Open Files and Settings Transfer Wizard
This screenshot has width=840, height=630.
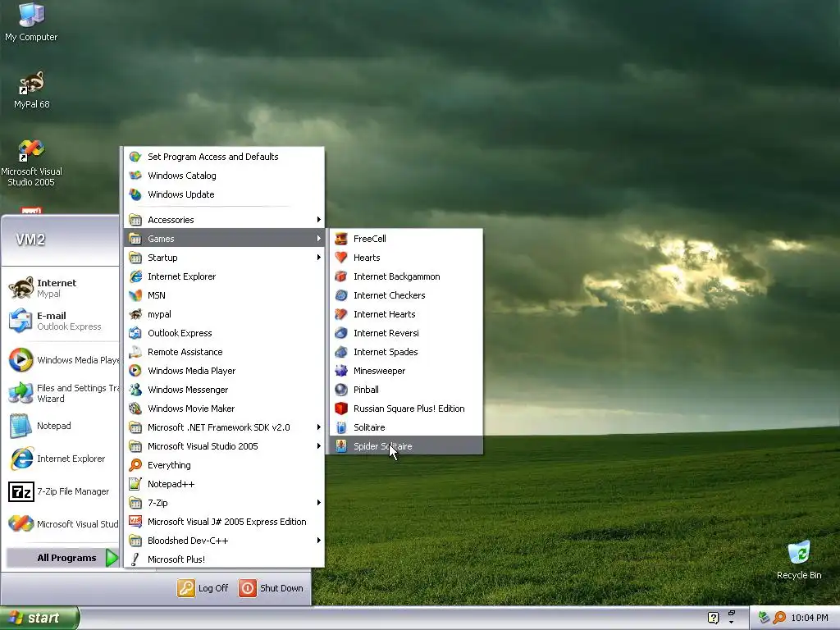coord(61,393)
